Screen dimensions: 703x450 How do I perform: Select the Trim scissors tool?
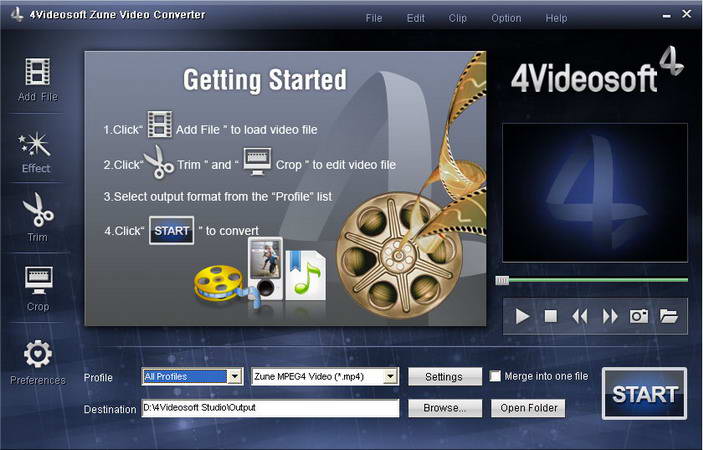38,210
